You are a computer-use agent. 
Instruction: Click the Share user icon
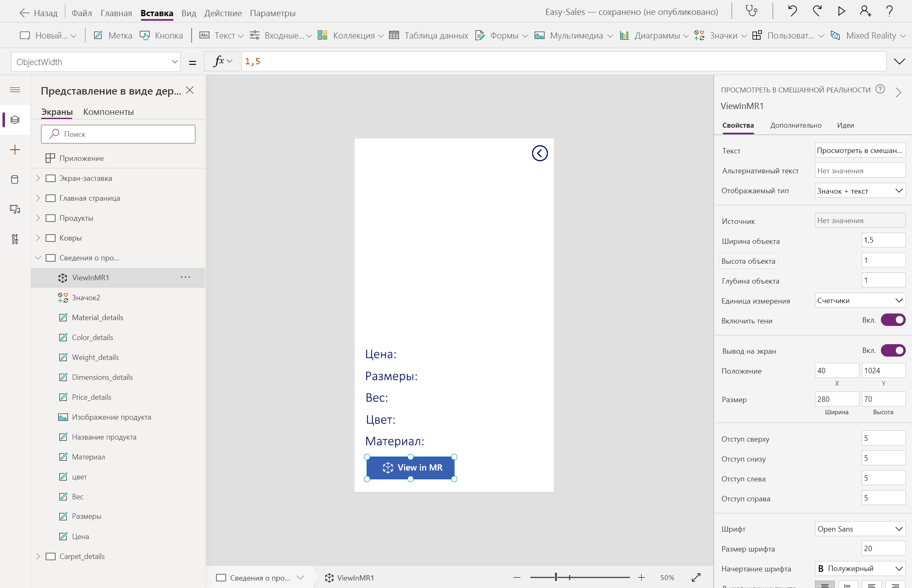(865, 11)
